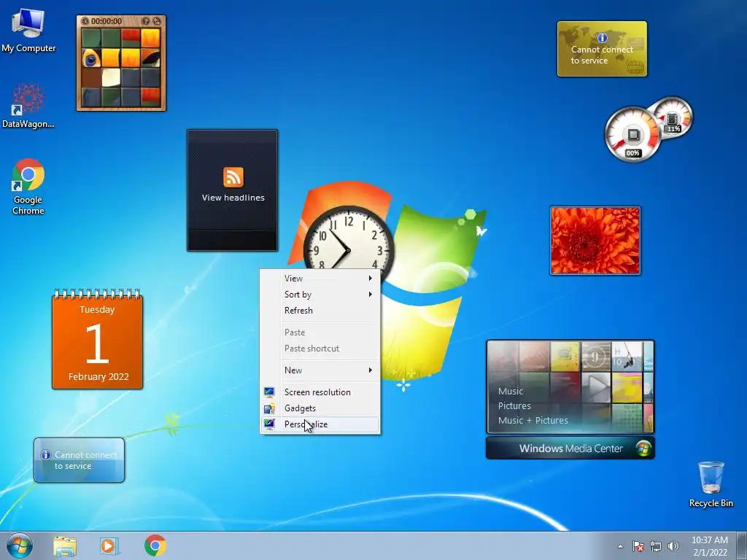
Task: Open the taskbar clock showing 10:37 AM
Action: pyautogui.click(x=710, y=546)
